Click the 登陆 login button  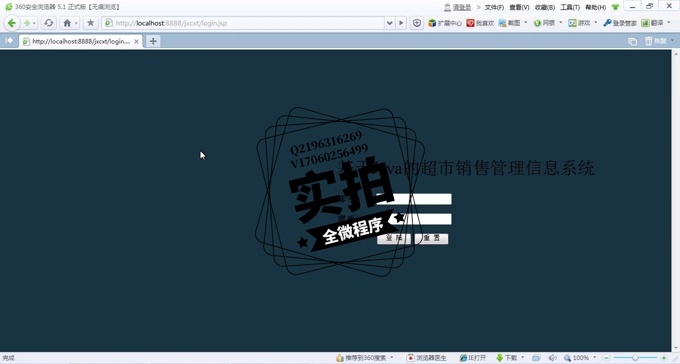point(394,239)
